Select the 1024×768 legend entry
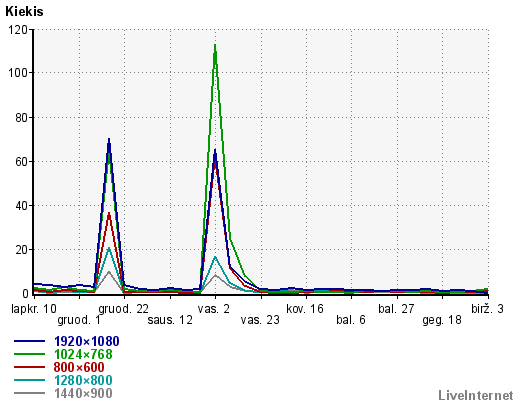520x405 pixels. (x=83, y=354)
